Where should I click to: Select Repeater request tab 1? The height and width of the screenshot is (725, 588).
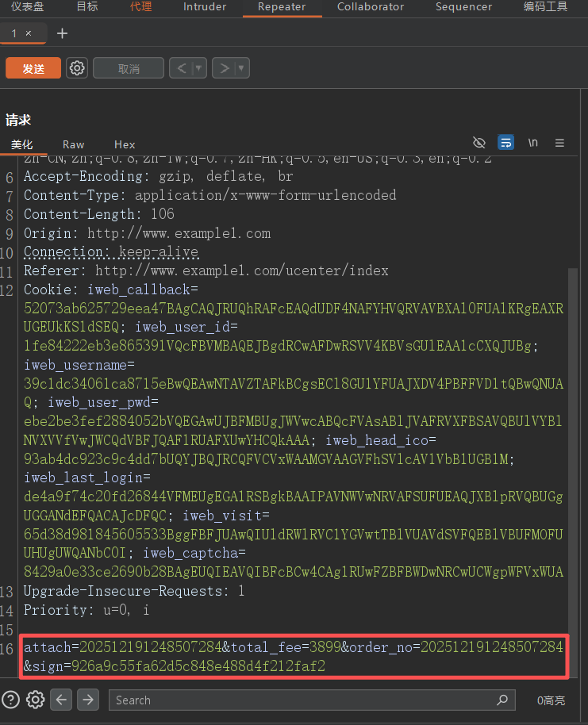pyautogui.click(x=13, y=33)
